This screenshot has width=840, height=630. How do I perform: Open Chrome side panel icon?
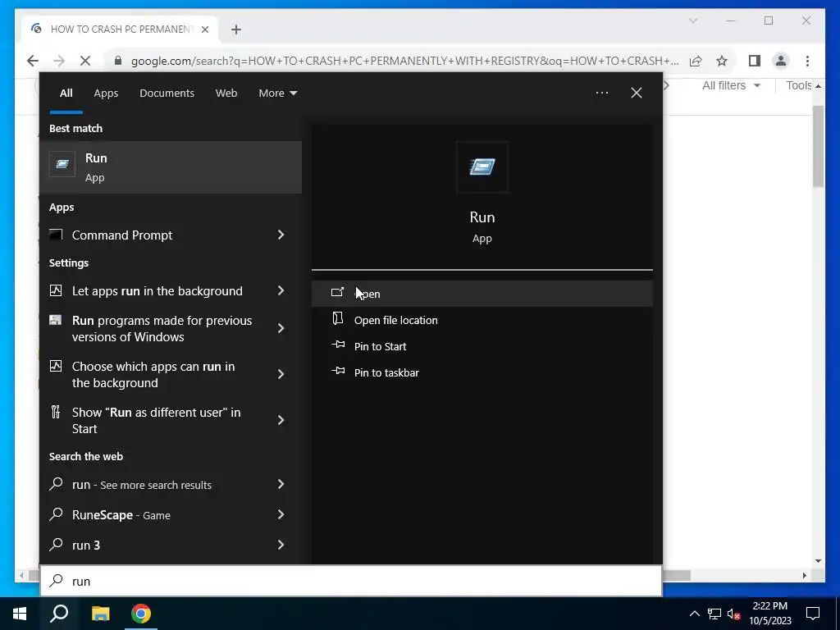click(755, 61)
